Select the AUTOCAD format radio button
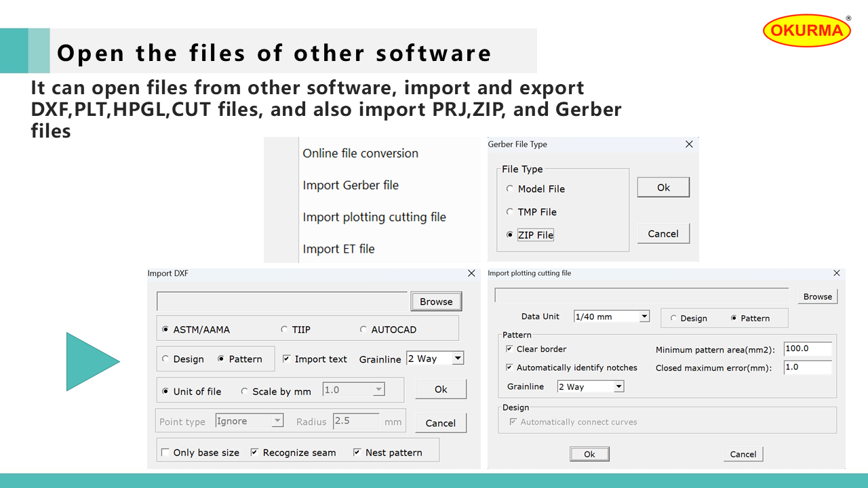Screen dimensions: 868x488 coord(363,330)
